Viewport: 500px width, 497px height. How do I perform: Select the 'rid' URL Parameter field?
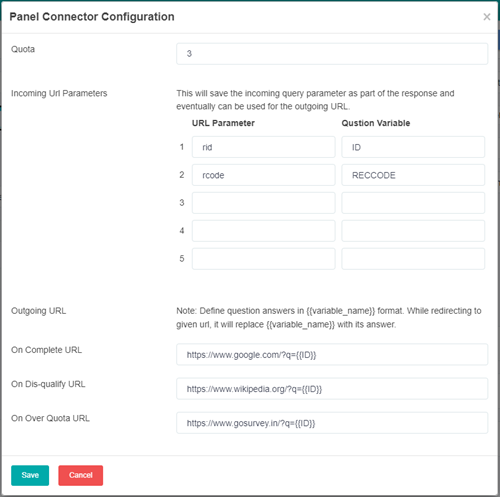[x=263, y=147]
